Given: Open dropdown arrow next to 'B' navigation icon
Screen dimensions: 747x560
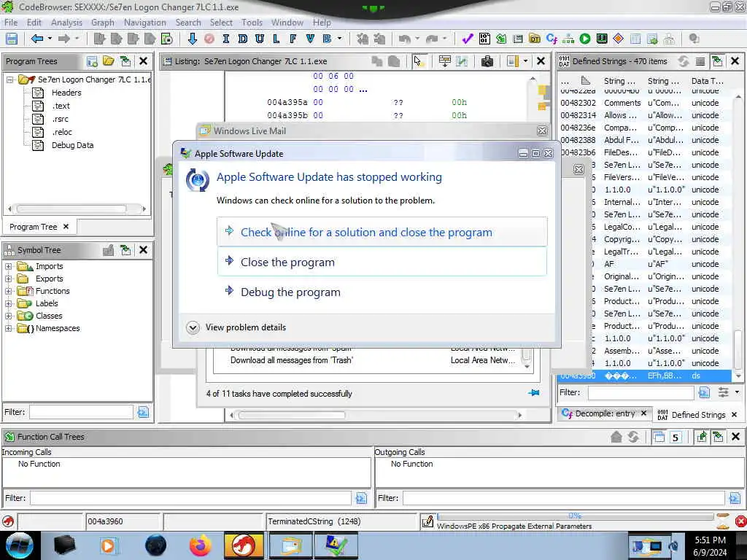Looking at the screenshot, I should (x=340, y=39).
